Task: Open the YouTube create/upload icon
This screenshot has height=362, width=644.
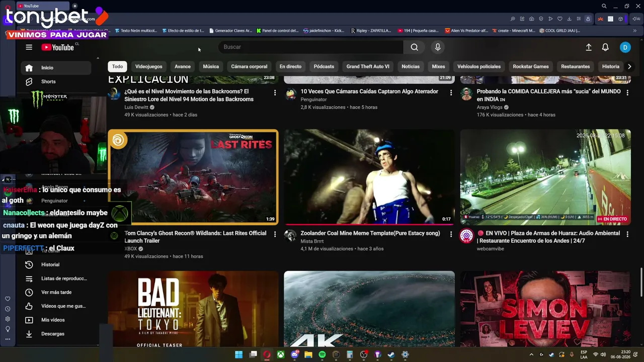Action: pyautogui.click(x=589, y=47)
